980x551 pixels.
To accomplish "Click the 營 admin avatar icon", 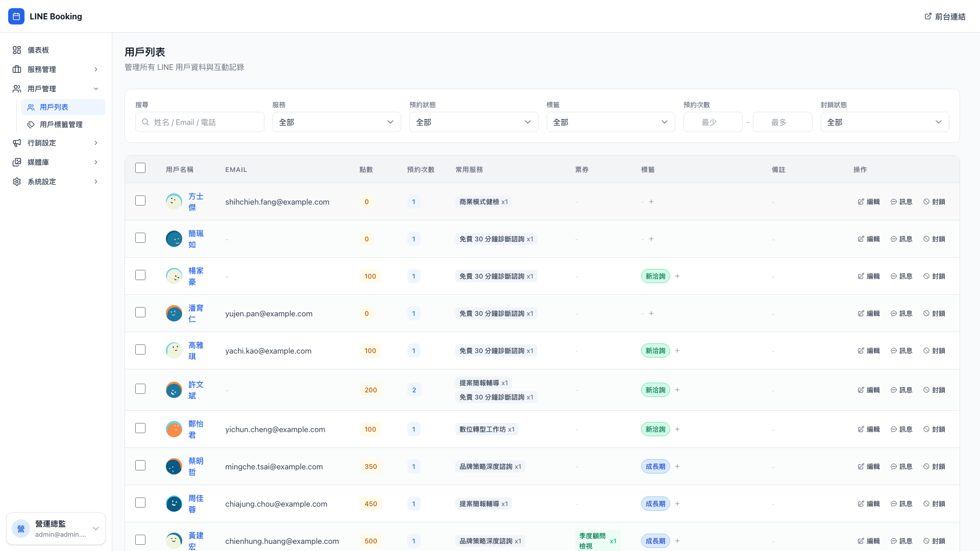I will 21,529.
